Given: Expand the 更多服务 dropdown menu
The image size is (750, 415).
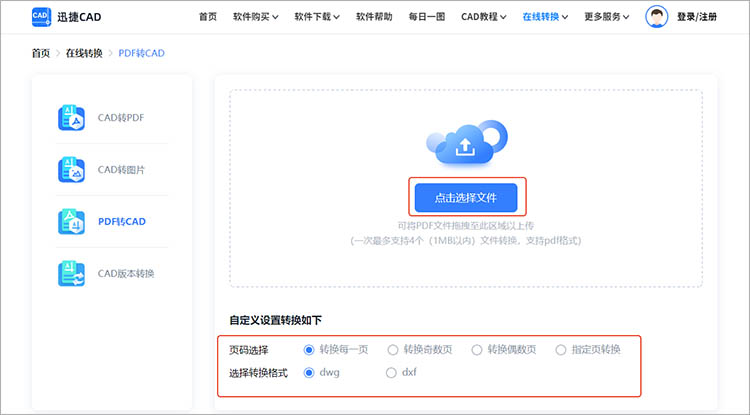Looking at the screenshot, I should [607, 17].
